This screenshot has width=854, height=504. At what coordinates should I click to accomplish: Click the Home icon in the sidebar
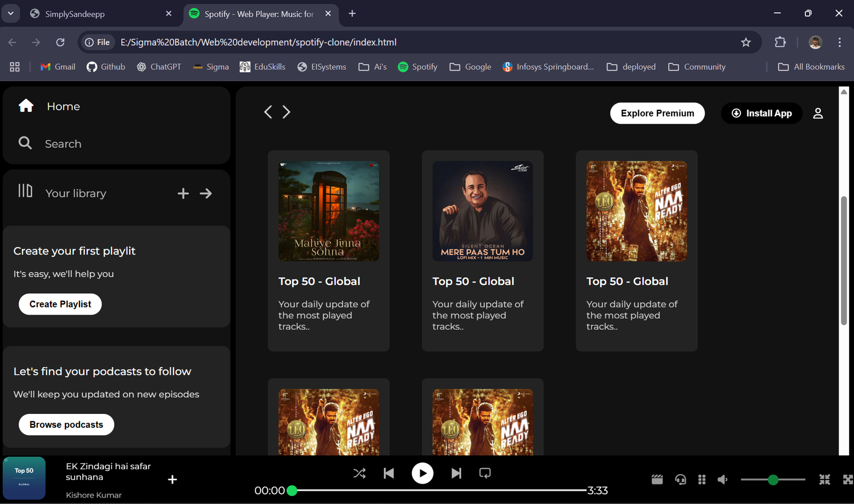tap(26, 106)
